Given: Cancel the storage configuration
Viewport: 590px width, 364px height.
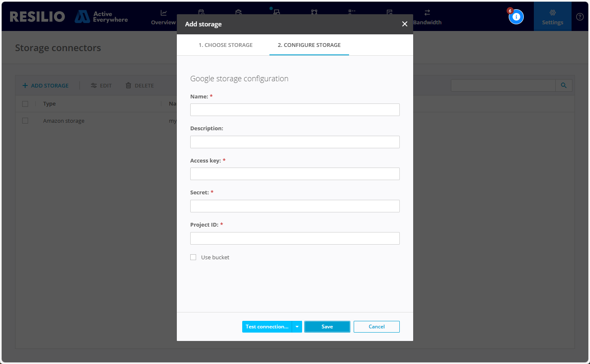Looking at the screenshot, I should [376, 327].
